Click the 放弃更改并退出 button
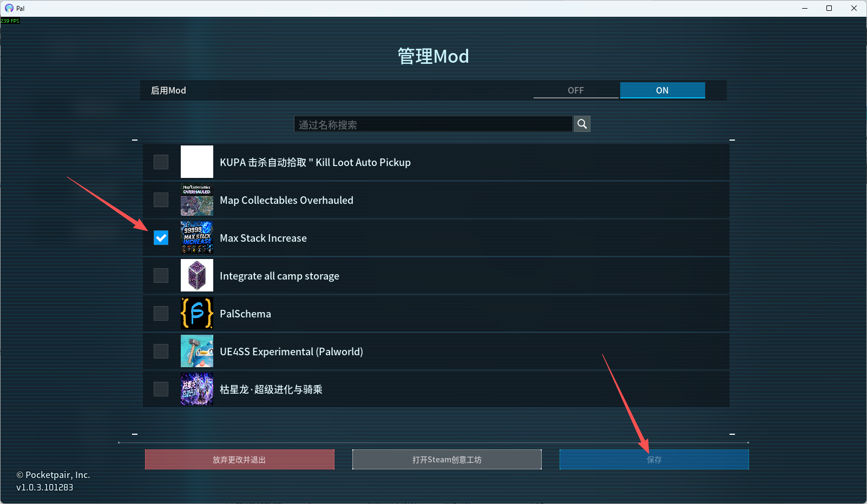The width and height of the screenshot is (867, 504). 239,460
